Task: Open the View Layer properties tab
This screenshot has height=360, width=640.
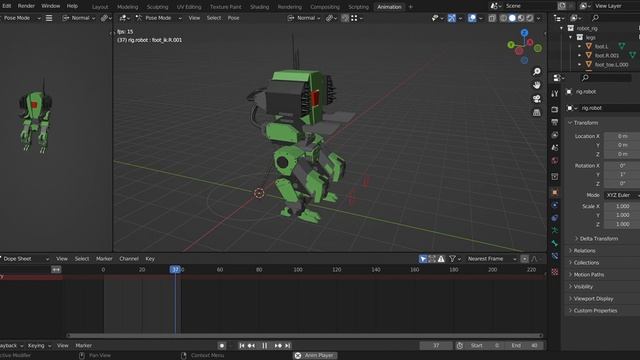Action: tap(555, 135)
